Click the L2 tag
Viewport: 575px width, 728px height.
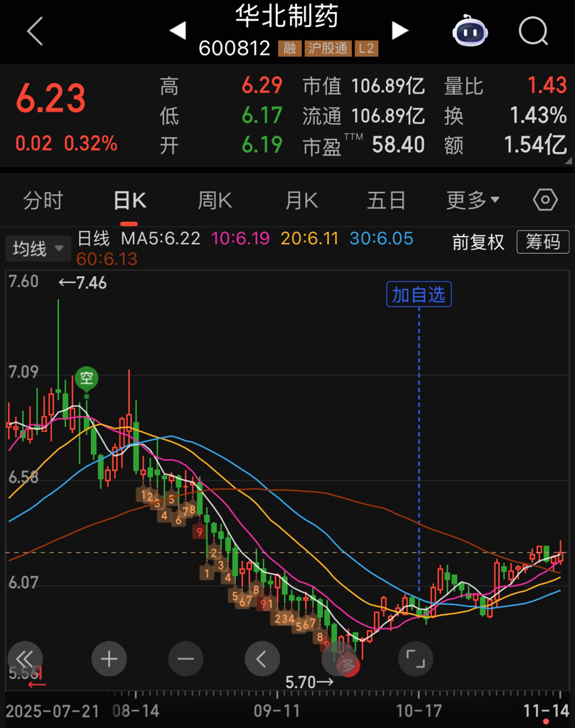click(x=366, y=48)
